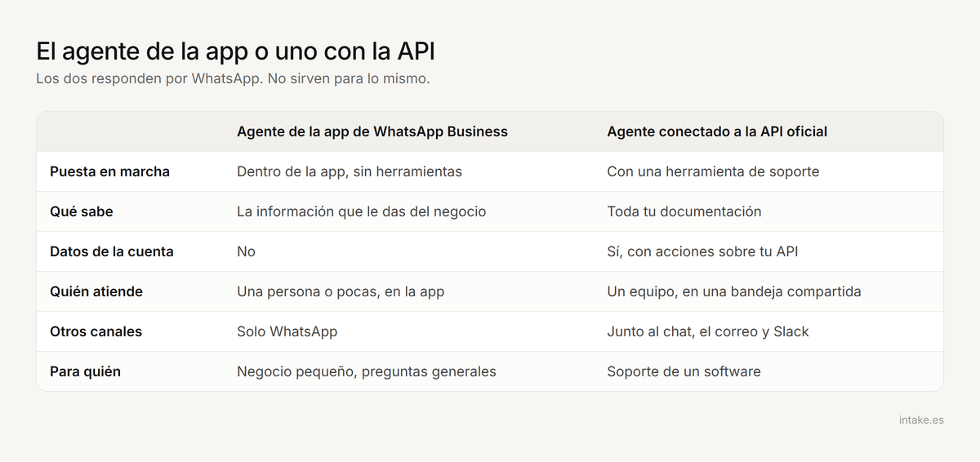
Task: Click the 'No' cell in Datos de la cuenta row
Action: 246,251
